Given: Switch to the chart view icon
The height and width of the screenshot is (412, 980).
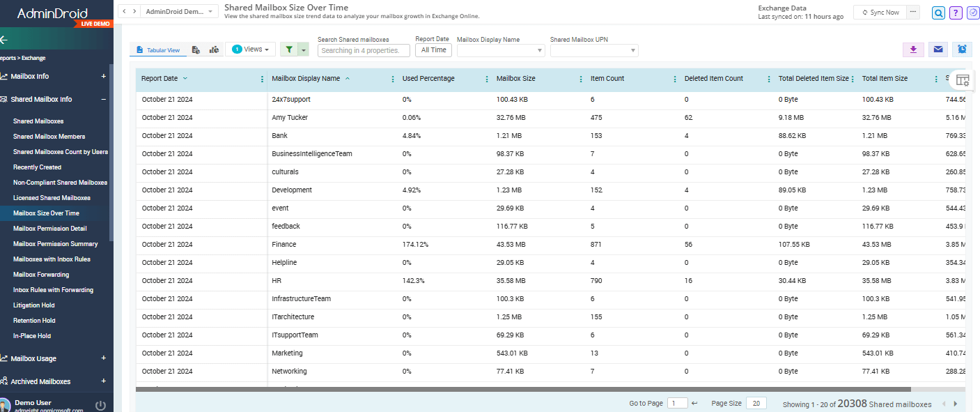Looking at the screenshot, I should [214, 49].
